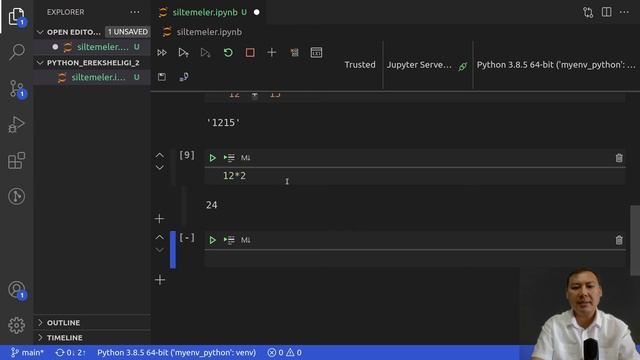
Task: Click the '1215' output text
Action: tap(223, 122)
